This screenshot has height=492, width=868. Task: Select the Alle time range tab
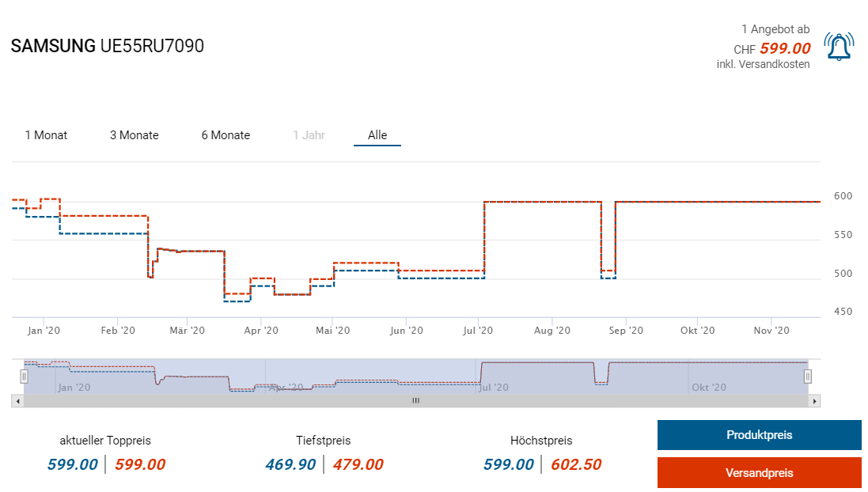377,135
